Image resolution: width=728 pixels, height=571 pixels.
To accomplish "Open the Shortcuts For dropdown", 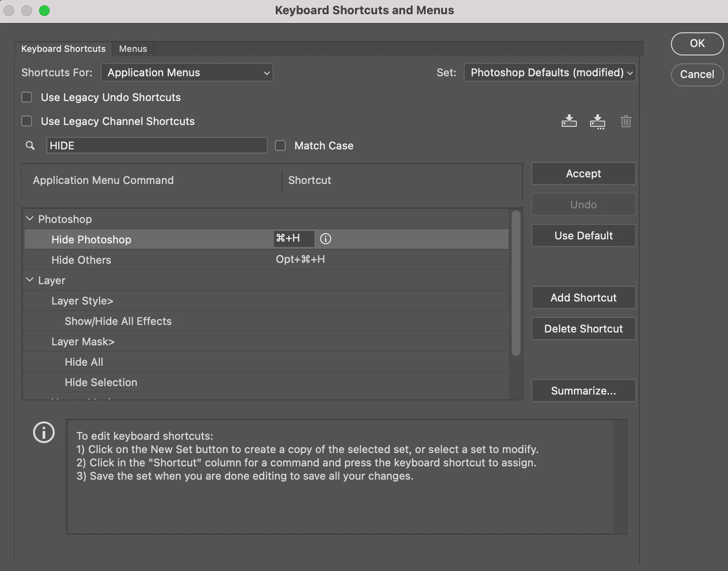I will [187, 72].
